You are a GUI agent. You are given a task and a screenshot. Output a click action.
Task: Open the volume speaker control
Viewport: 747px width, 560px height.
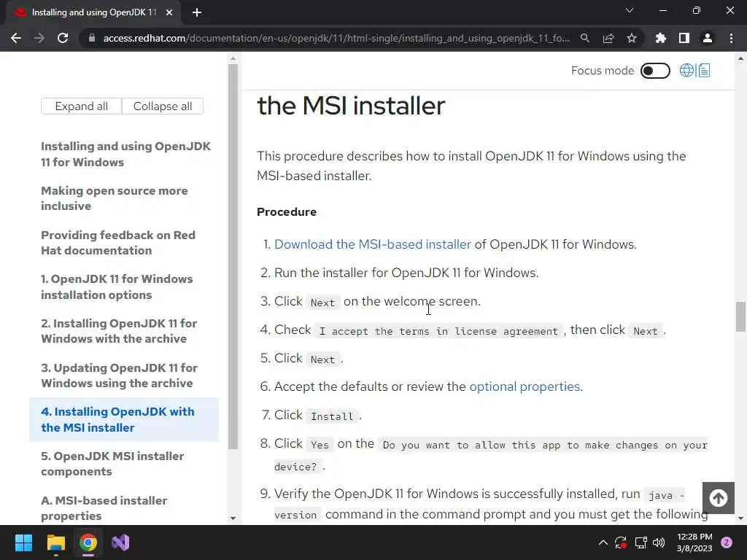click(x=659, y=542)
